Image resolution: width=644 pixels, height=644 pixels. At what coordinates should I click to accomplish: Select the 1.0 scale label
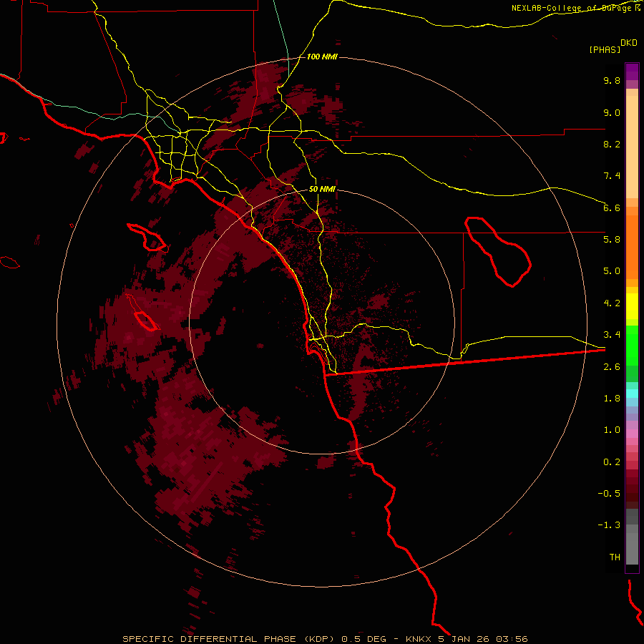tap(612, 430)
